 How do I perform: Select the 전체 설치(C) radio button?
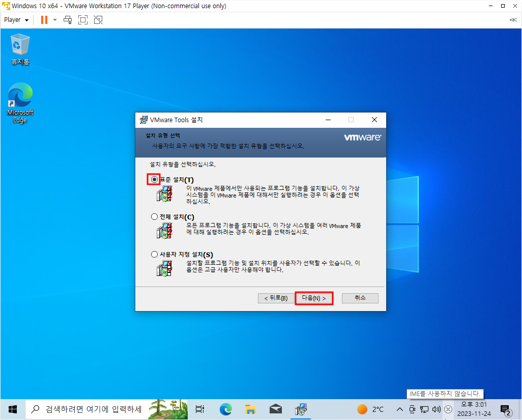pyautogui.click(x=154, y=217)
